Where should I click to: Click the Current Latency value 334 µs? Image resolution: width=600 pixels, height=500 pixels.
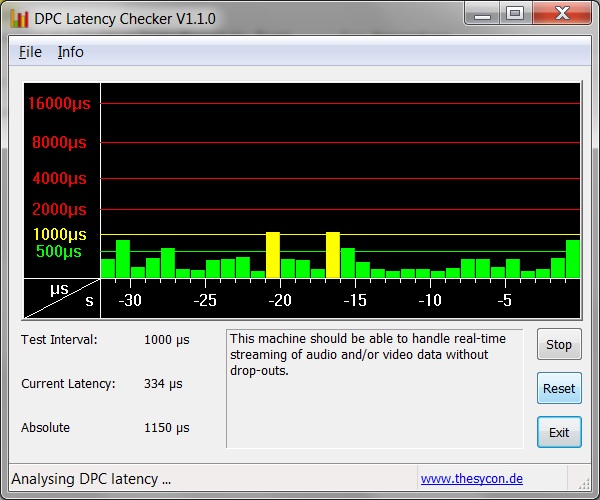(163, 384)
